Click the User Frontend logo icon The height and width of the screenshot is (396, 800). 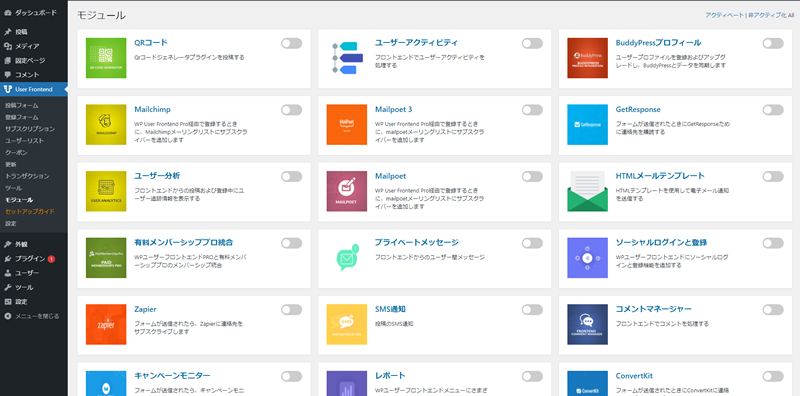(x=8, y=89)
